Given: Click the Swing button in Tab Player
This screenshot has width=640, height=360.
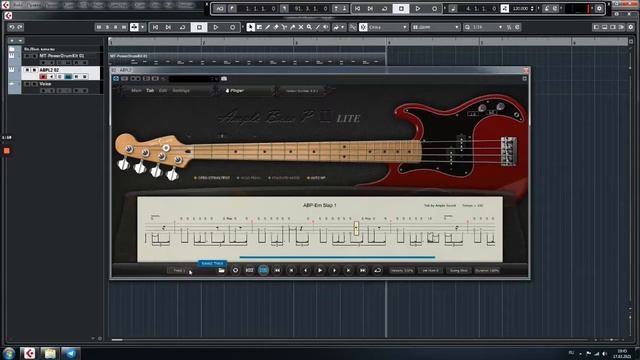Looking at the screenshot, I should tap(458, 271).
